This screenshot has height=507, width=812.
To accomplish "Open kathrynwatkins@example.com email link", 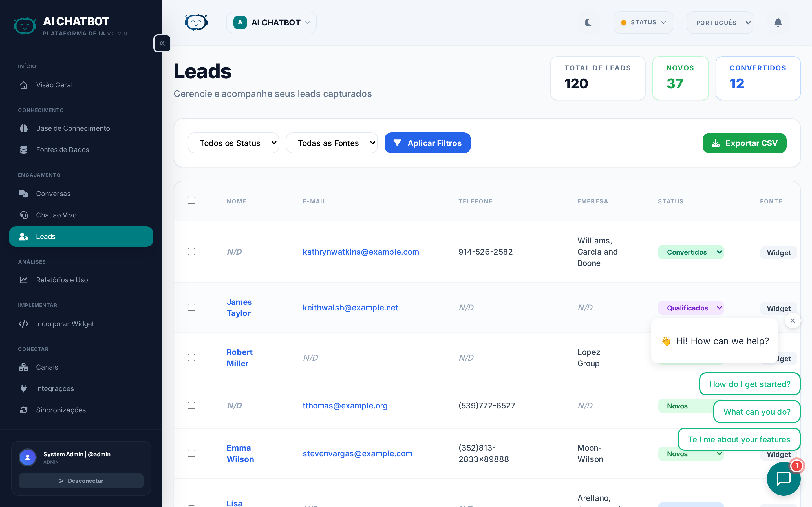I will click(x=361, y=252).
